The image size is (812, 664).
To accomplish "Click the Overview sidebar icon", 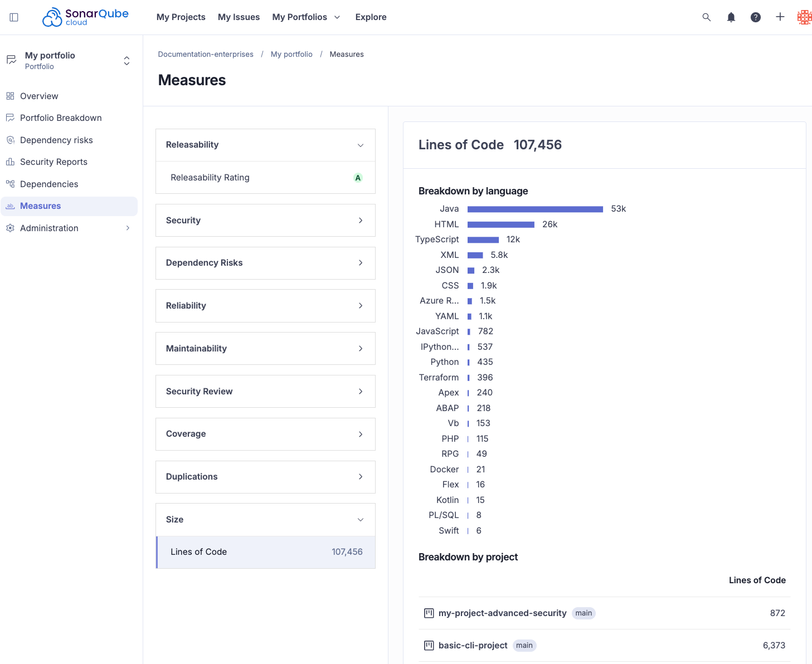I will point(10,96).
